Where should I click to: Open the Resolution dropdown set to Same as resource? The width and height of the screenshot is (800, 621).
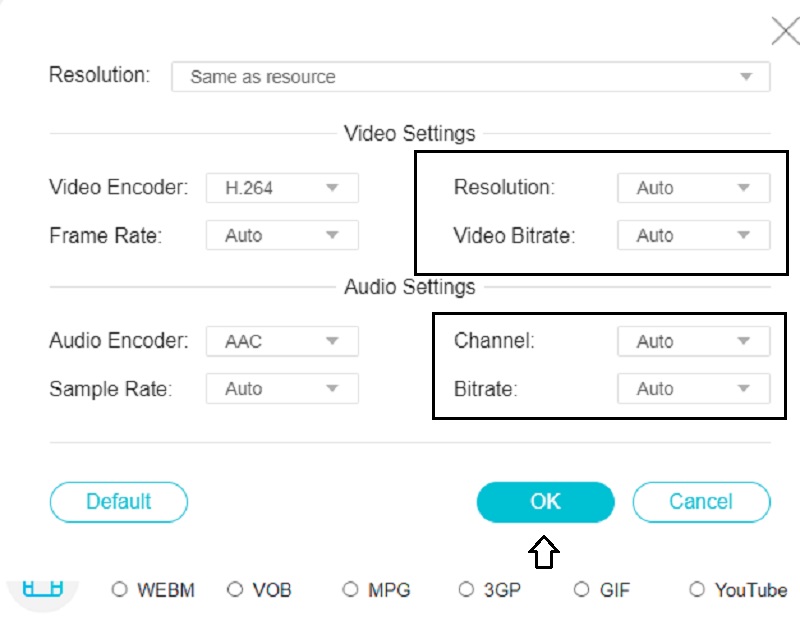point(469,76)
